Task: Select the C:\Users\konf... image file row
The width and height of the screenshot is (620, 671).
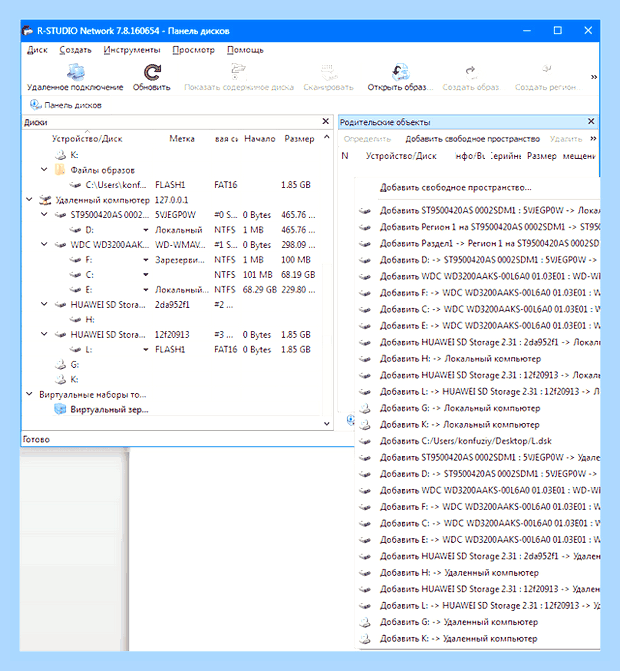Action: pyautogui.click(x=171, y=185)
